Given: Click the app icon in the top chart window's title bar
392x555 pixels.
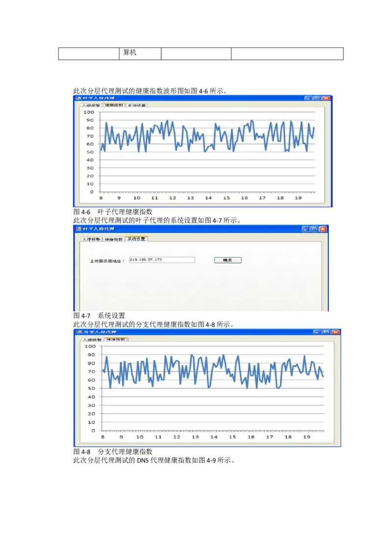Looking at the screenshot, I should (78, 98).
